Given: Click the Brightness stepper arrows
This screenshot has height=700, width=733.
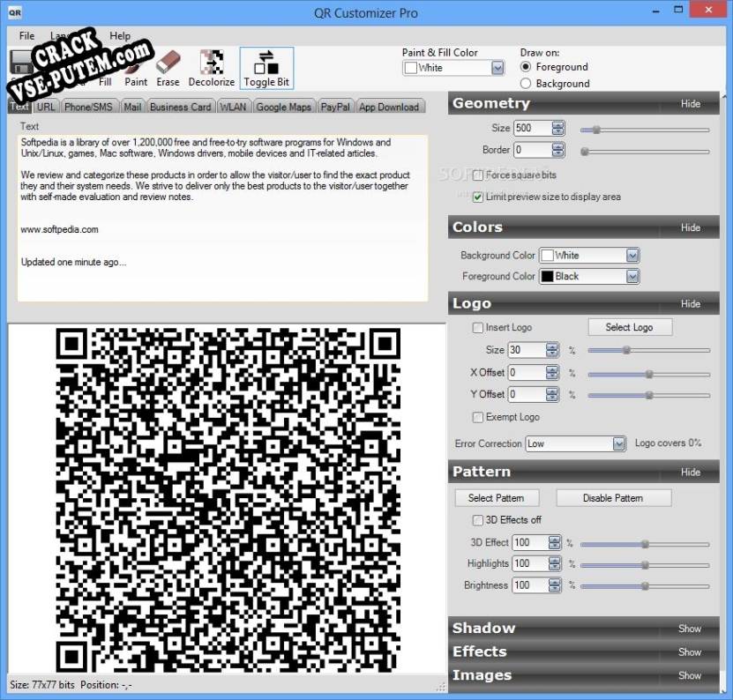Looking at the screenshot, I should pyautogui.click(x=555, y=585).
